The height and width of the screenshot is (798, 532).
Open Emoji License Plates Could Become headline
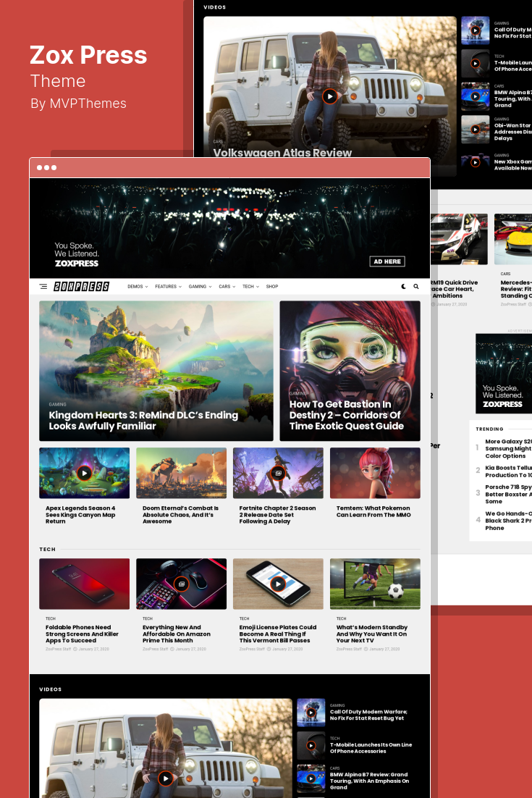click(278, 634)
